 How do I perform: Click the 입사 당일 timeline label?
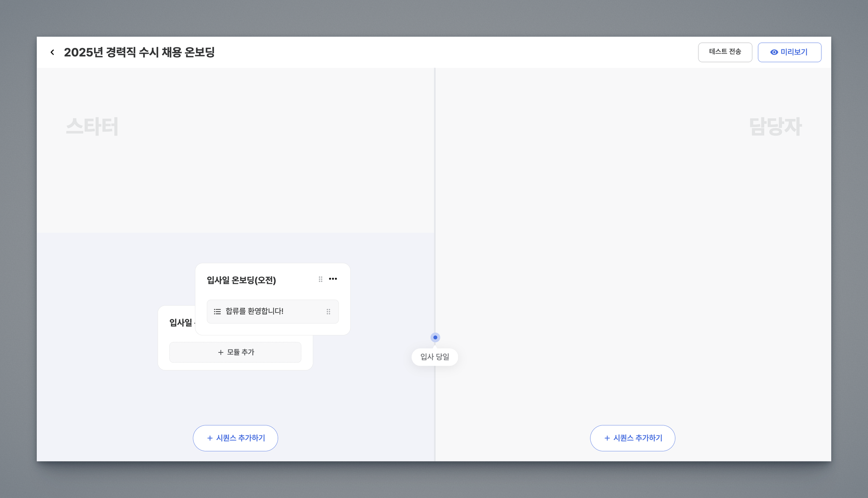(435, 357)
